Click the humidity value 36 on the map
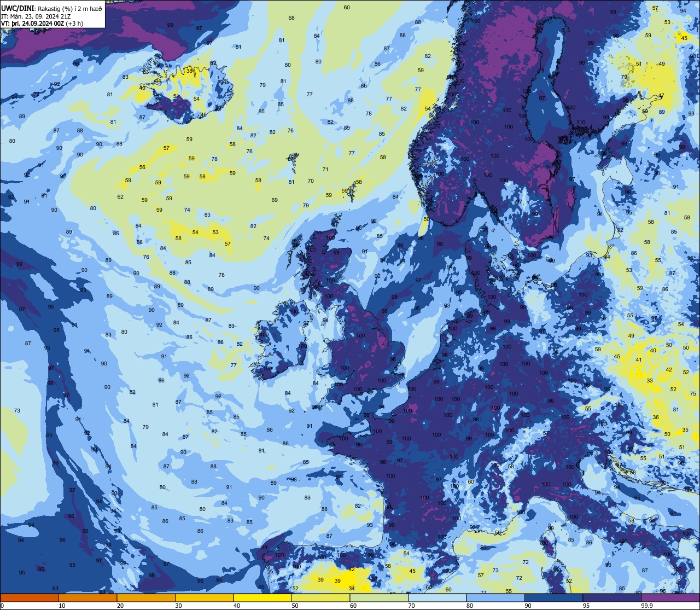The width and height of the screenshot is (700, 610). 656,417
